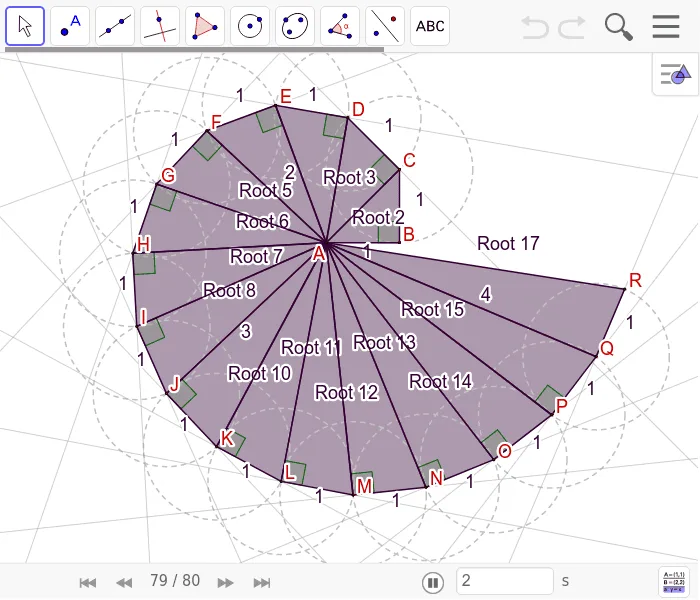Select the Angle tool
Screen dimensions: 700x600
tap(340, 26)
